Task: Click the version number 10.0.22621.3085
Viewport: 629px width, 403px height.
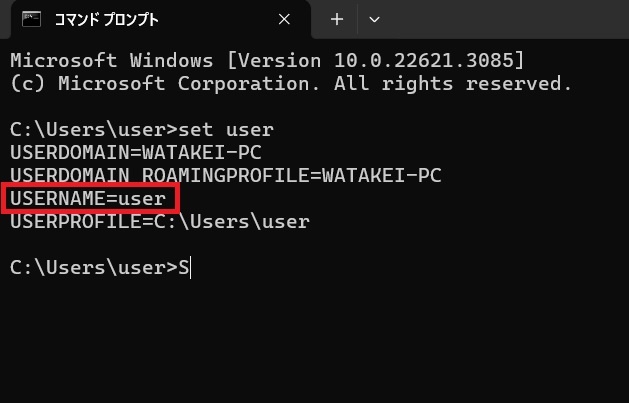Action: point(424,61)
